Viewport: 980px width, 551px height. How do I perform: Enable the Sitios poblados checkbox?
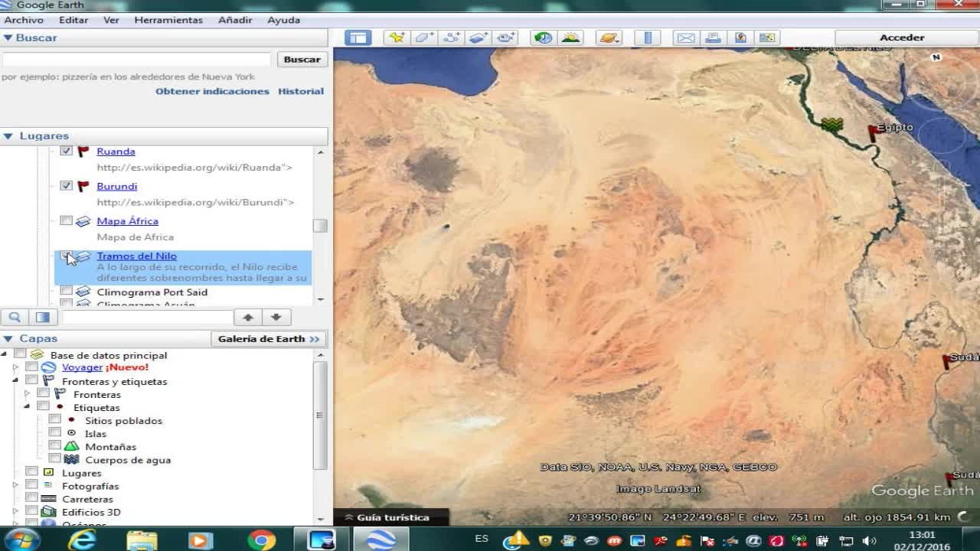pos(54,419)
